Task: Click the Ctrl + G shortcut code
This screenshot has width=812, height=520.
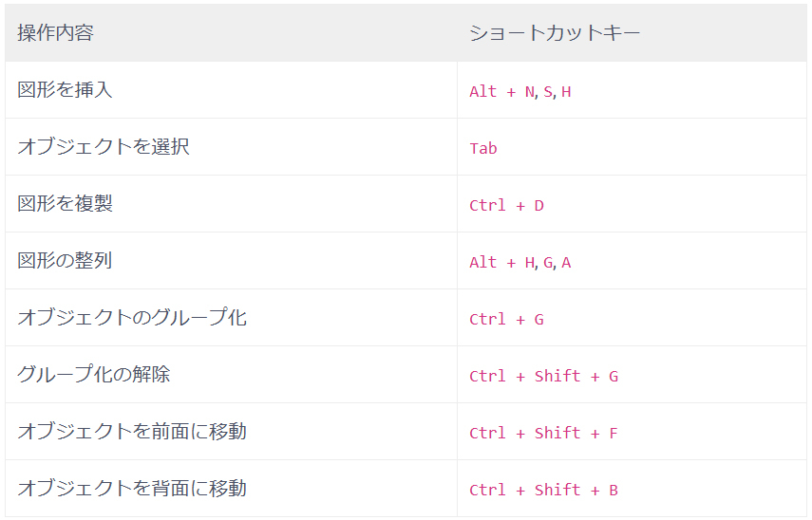Action: 506,320
